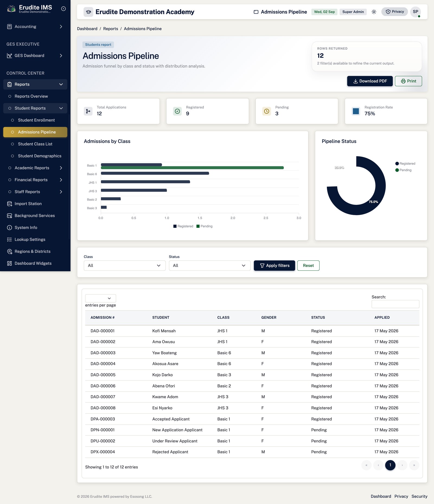Screen dimensions: 434x504
Task: Expand Academic Reports submenu
Action: [35, 168]
